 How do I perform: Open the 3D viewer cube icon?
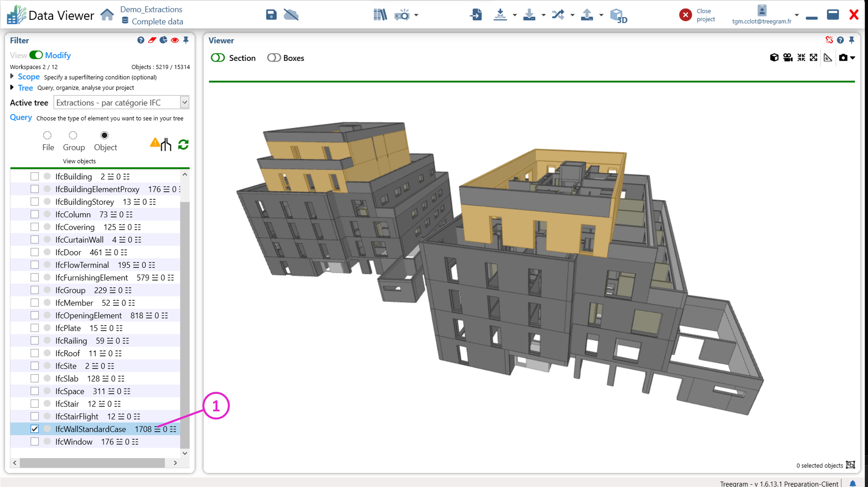click(x=618, y=16)
